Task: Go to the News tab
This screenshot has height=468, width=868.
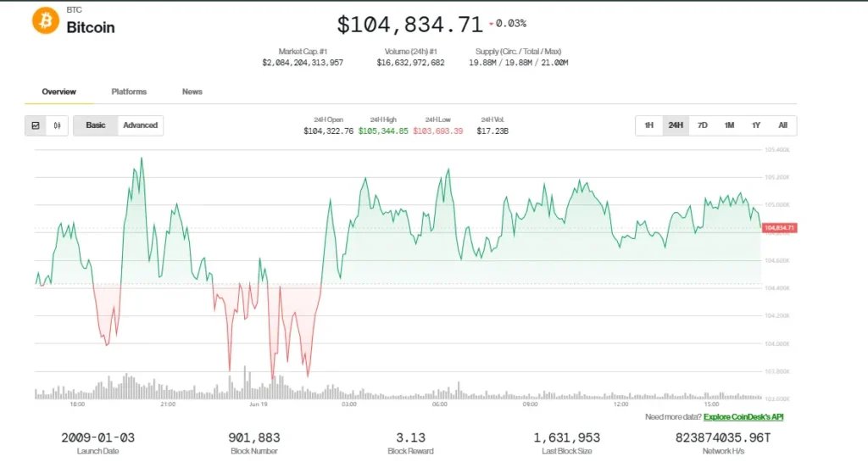Action: click(x=192, y=92)
